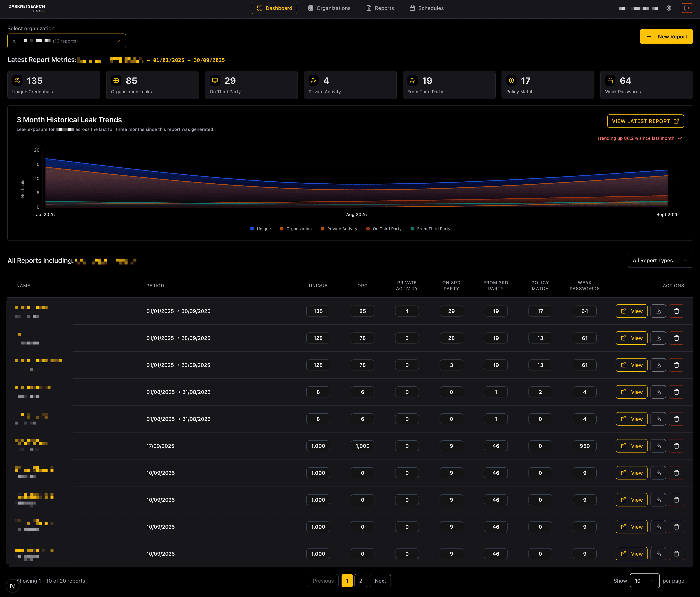Image resolution: width=700 pixels, height=597 pixels.
Task: Download the 01/08/2025 monthly report
Action: (658, 392)
